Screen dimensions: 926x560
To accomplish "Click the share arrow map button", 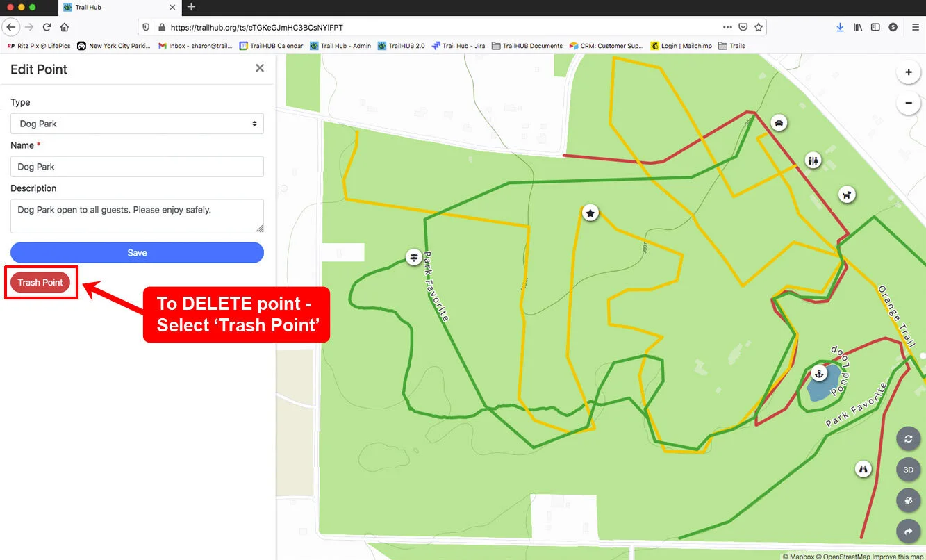I will pos(908,532).
